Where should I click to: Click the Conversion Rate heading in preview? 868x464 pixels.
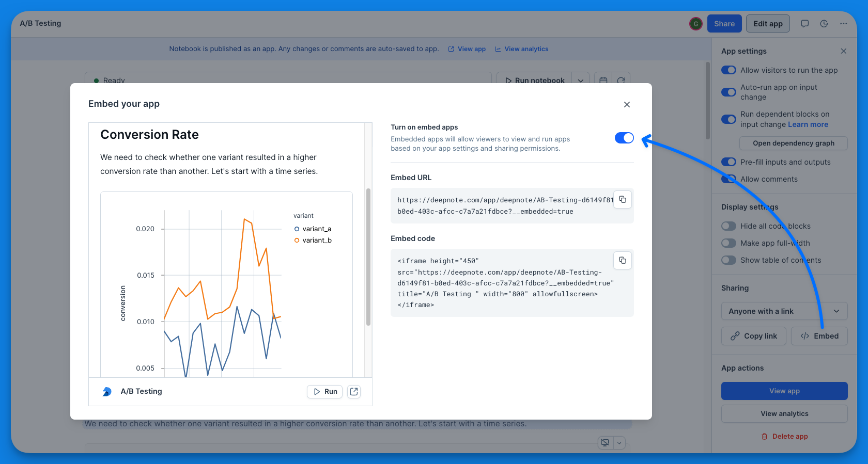[149, 135]
